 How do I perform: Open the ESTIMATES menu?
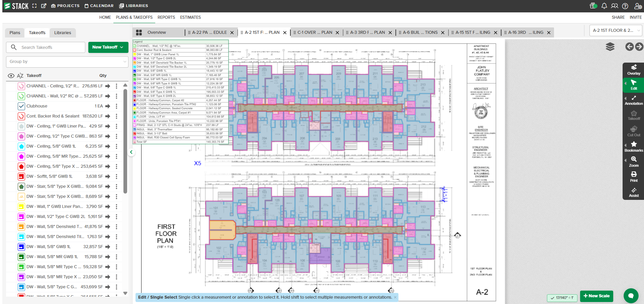click(190, 17)
